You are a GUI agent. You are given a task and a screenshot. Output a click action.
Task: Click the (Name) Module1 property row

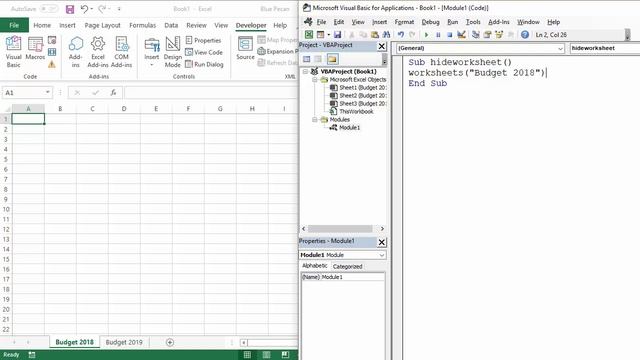coord(343,277)
